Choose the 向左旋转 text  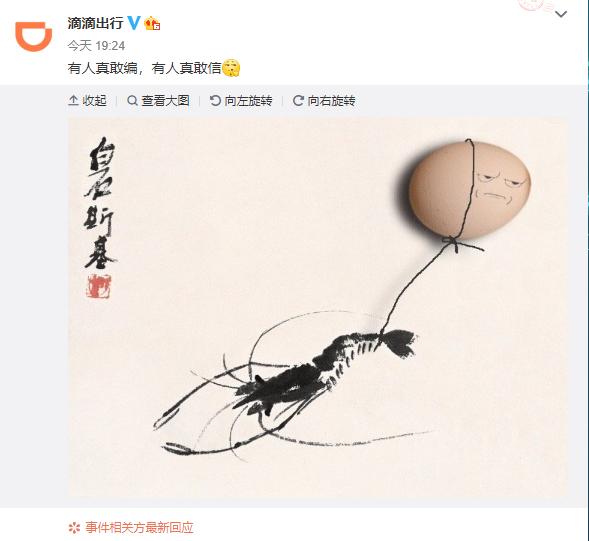click(248, 101)
